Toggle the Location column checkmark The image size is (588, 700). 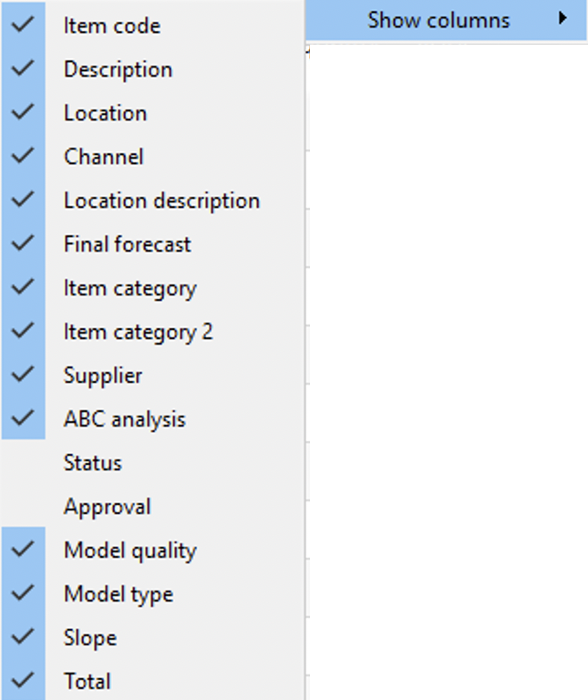point(105,113)
